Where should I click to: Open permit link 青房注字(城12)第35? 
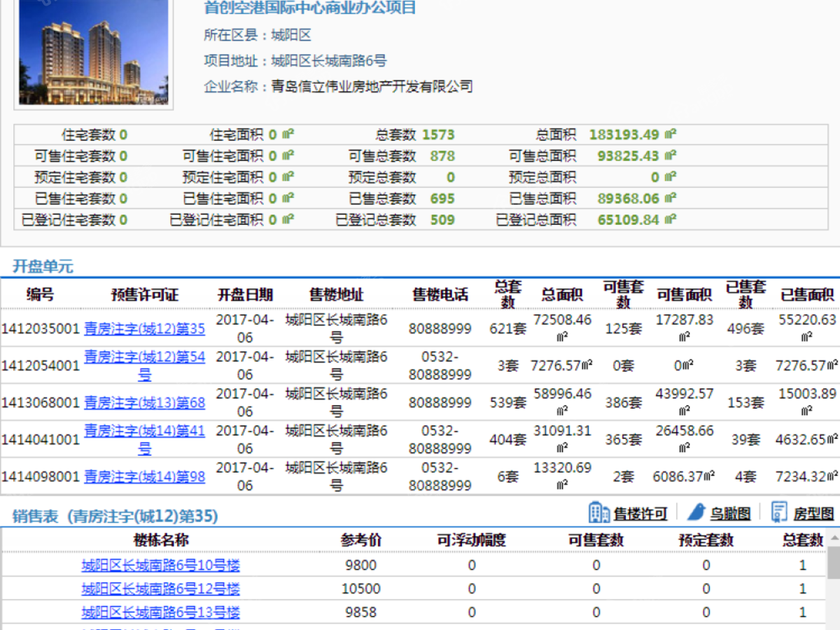click(x=145, y=328)
